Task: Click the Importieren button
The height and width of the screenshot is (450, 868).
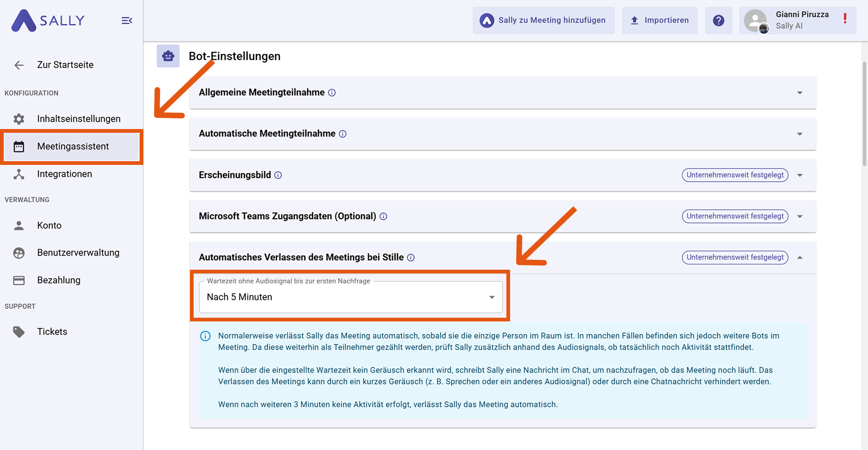Action: [x=659, y=20]
